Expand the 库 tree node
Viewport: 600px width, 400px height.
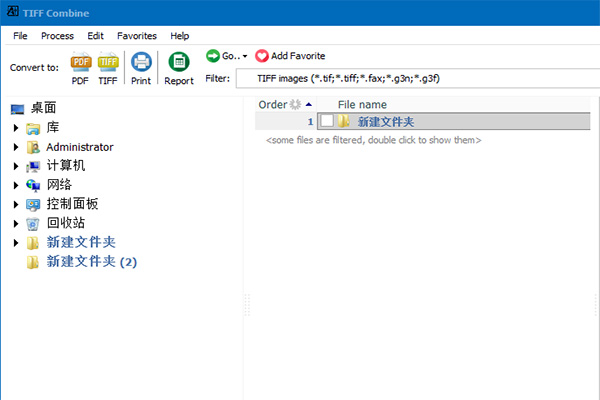click(x=16, y=128)
